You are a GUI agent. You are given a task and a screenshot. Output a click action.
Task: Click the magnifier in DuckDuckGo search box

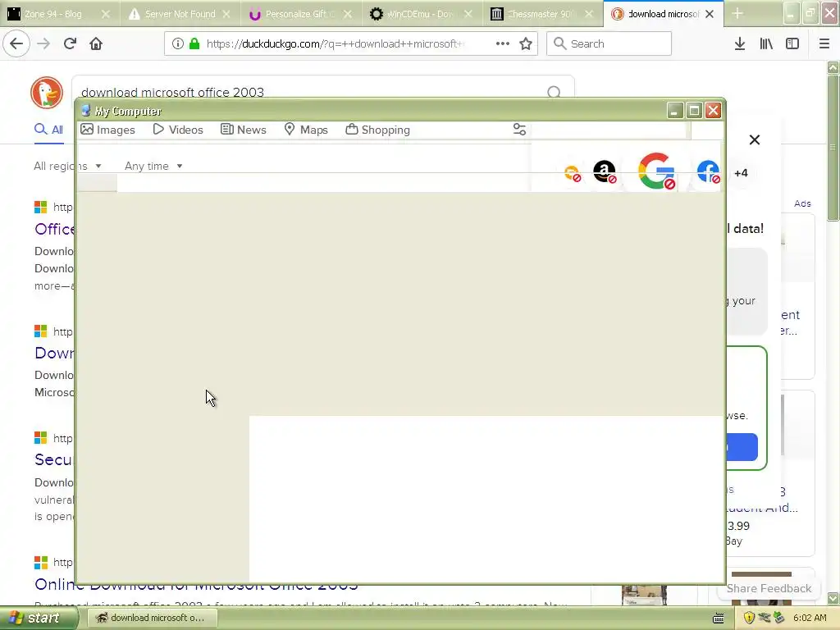tap(554, 92)
